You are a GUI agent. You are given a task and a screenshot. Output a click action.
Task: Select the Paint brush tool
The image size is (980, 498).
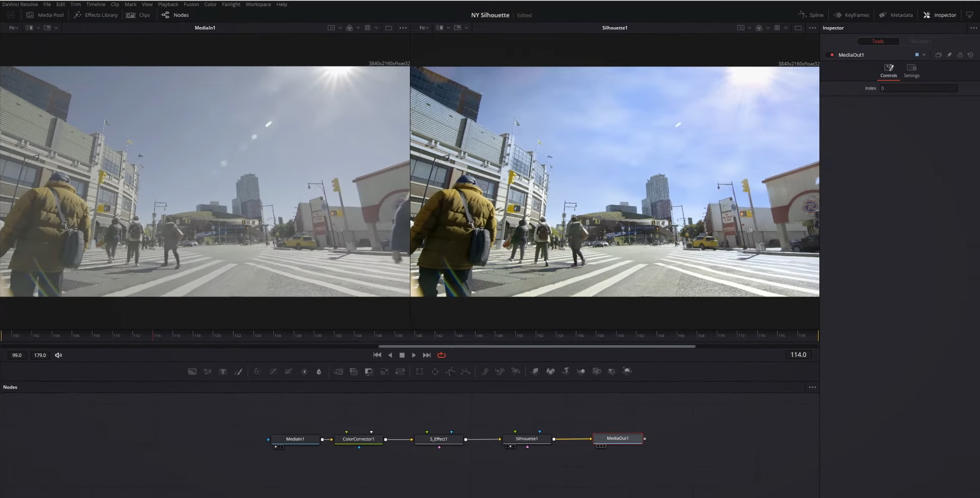(x=238, y=372)
